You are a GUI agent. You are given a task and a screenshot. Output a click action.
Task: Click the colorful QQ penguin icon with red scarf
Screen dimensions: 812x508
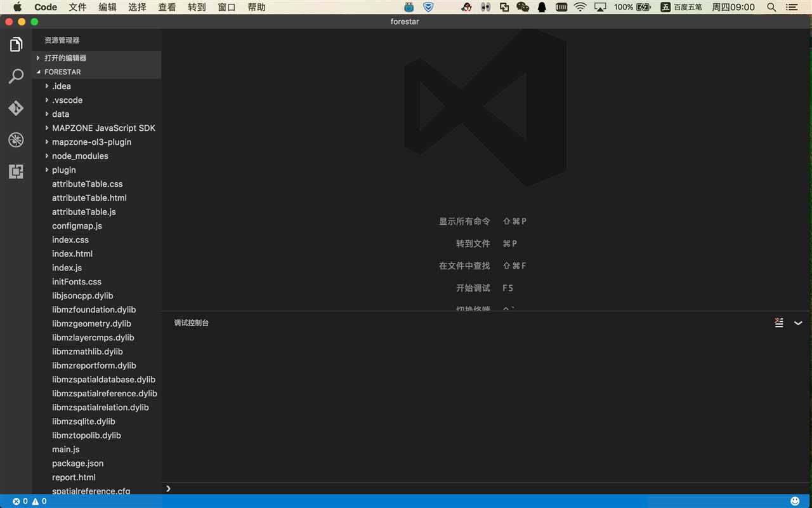(466, 7)
